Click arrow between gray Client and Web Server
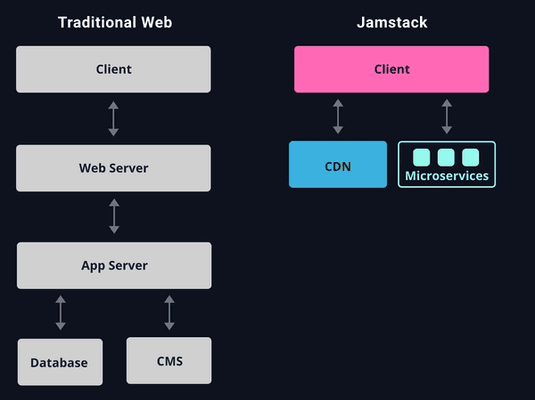 114,119
